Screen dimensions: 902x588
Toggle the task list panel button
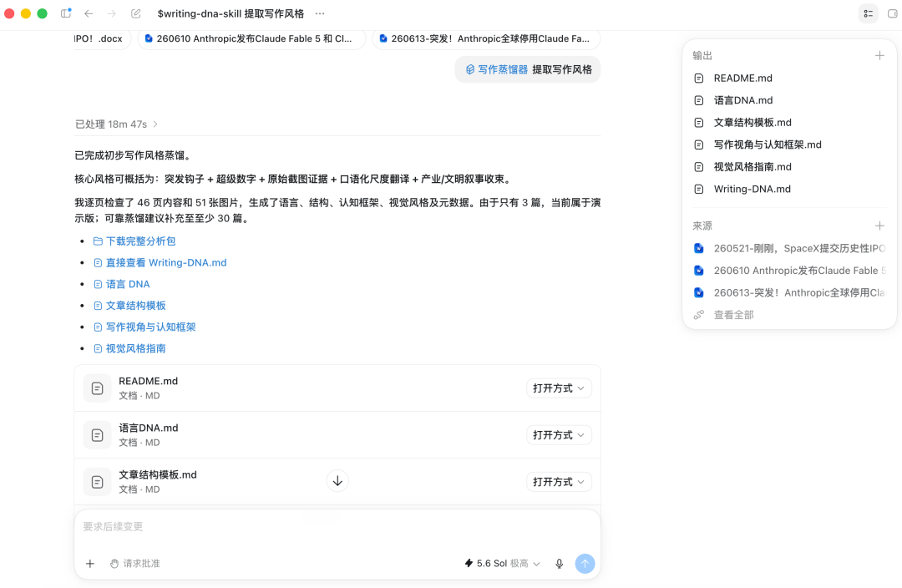(x=868, y=13)
